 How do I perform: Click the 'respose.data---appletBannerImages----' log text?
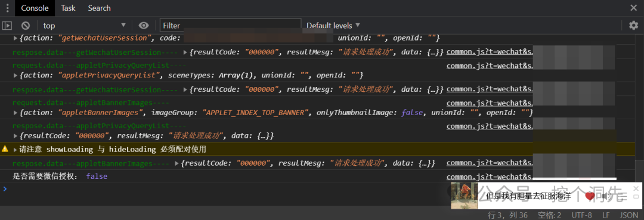(x=91, y=163)
